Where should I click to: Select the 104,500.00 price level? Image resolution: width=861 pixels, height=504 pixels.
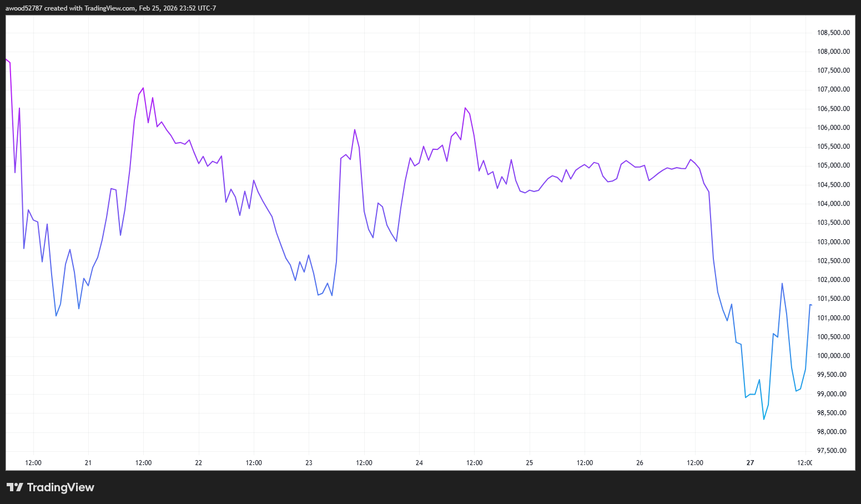pos(833,184)
